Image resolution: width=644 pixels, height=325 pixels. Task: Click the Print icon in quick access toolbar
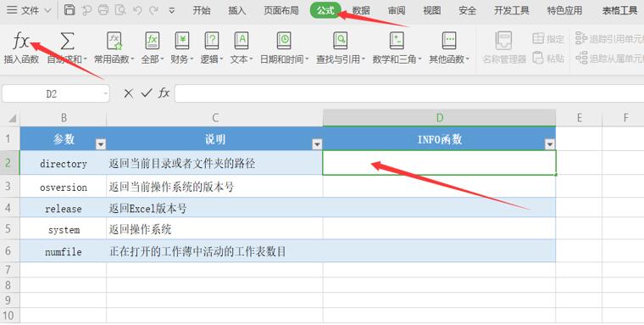point(103,10)
